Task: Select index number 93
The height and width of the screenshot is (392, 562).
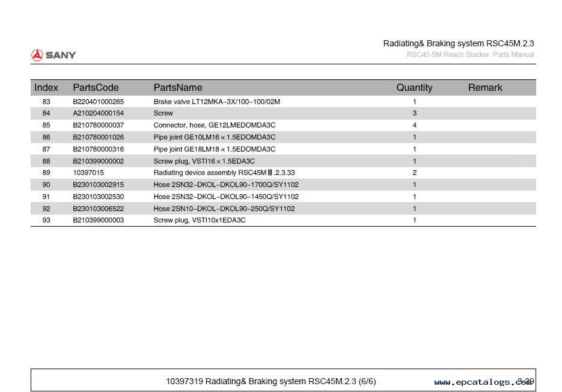Action: [x=46, y=220]
